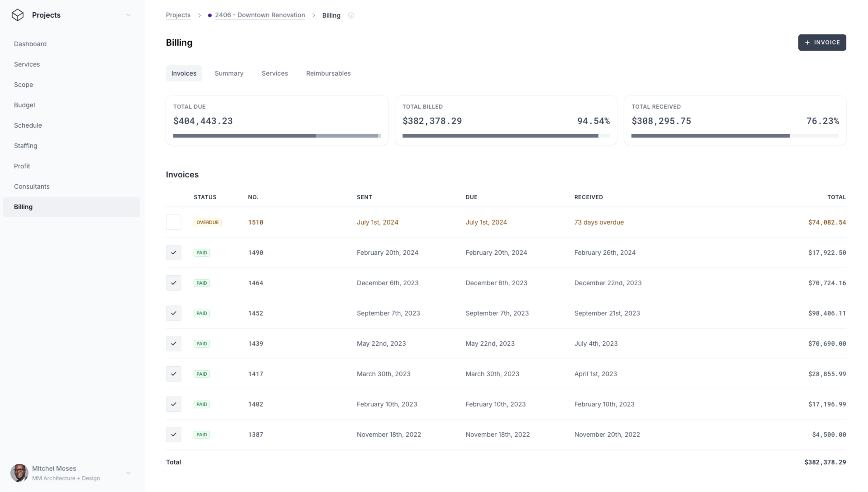Toggle the checkbox for invoice 1402
Image resolution: width=868 pixels, height=492 pixels.
tap(173, 404)
